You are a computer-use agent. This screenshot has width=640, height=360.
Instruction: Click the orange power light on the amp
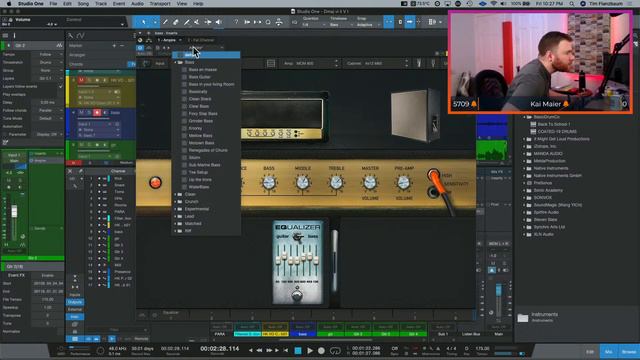click(x=155, y=182)
